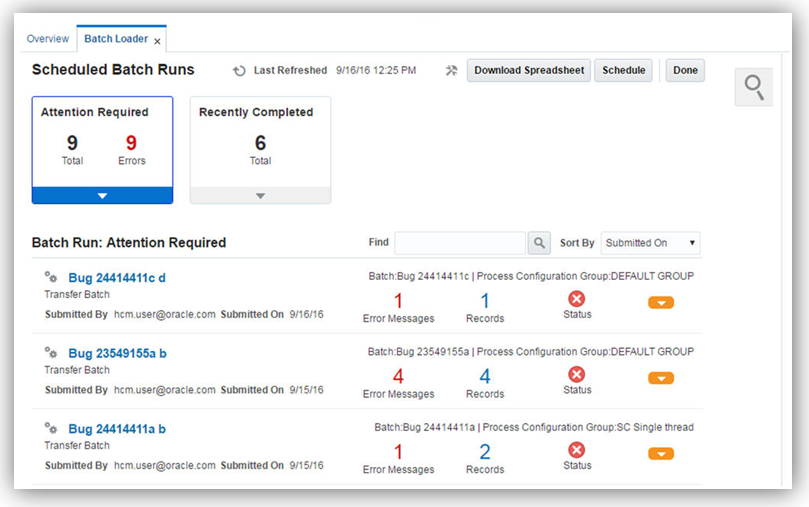Select the Batch Loader tab
Screen dimensions: 809x507
click(115, 39)
